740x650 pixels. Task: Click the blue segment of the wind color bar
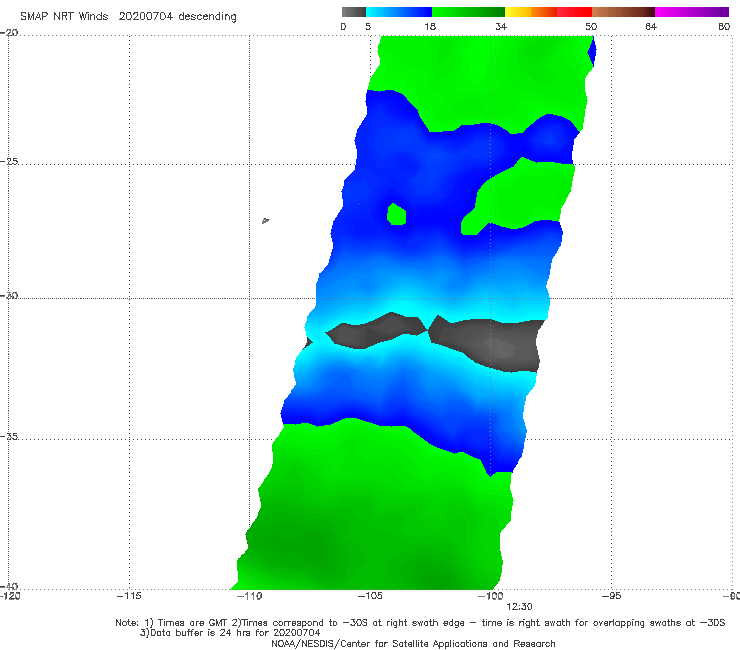click(399, 12)
